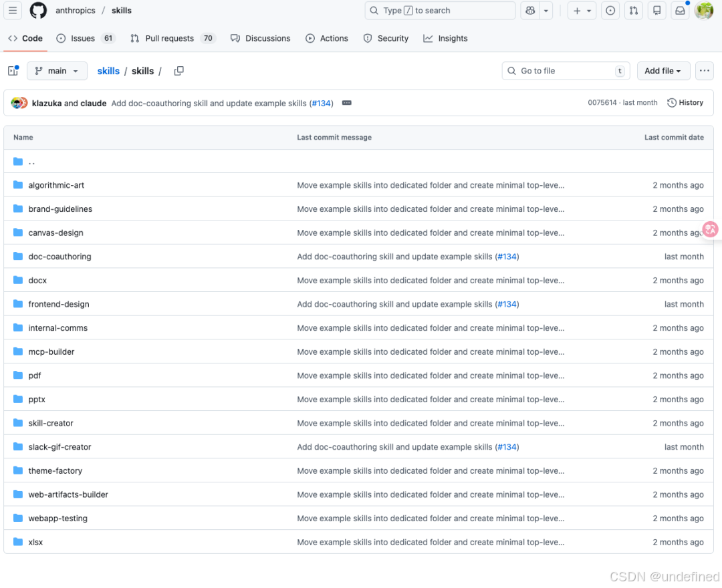Open the canvas-design folder
The width and height of the screenshot is (722, 588).
(55, 233)
